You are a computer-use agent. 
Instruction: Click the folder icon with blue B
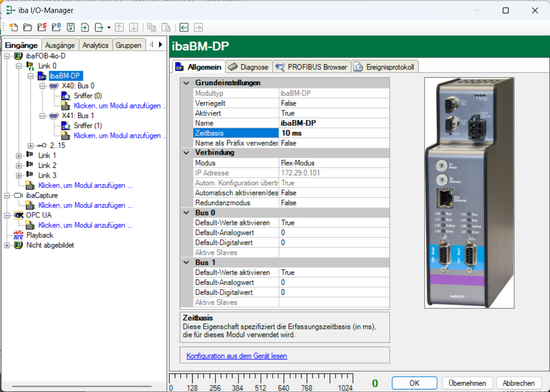56,27
